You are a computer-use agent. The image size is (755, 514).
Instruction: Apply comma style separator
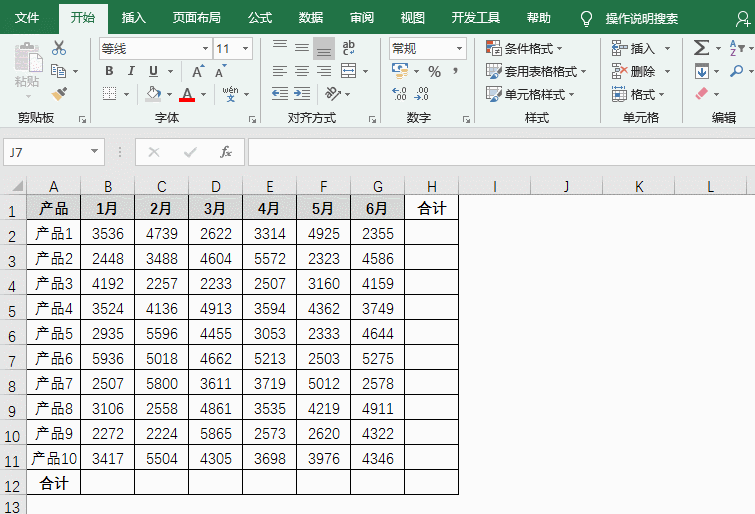pos(456,71)
